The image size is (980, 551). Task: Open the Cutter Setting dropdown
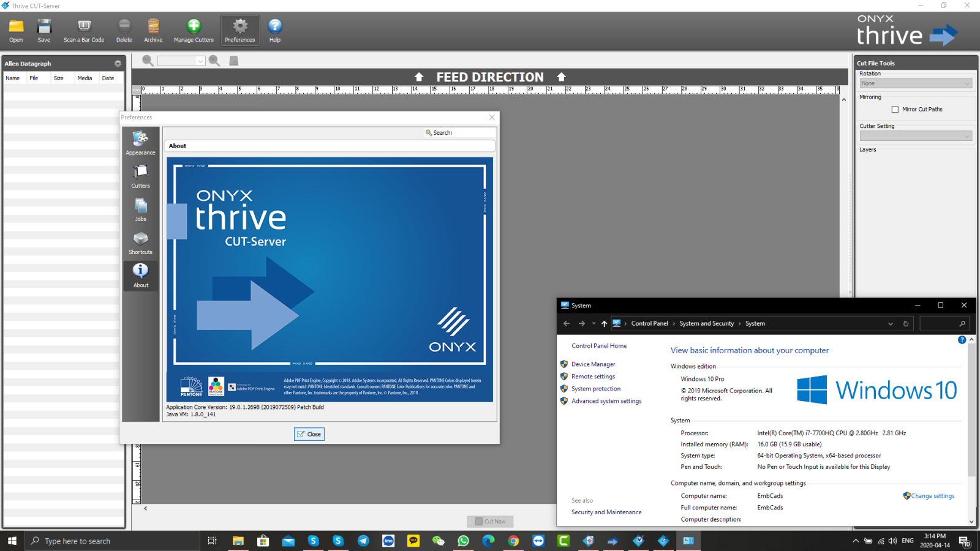tap(968, 135)
